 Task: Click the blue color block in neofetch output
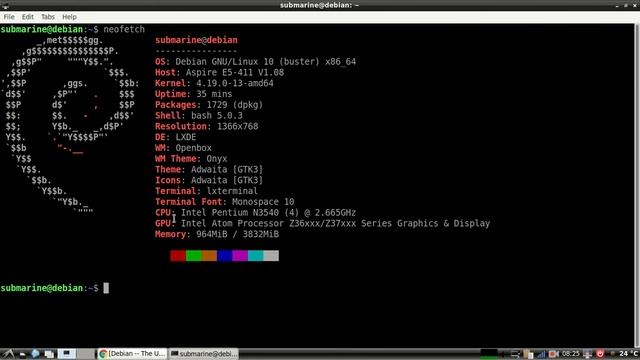224,256
